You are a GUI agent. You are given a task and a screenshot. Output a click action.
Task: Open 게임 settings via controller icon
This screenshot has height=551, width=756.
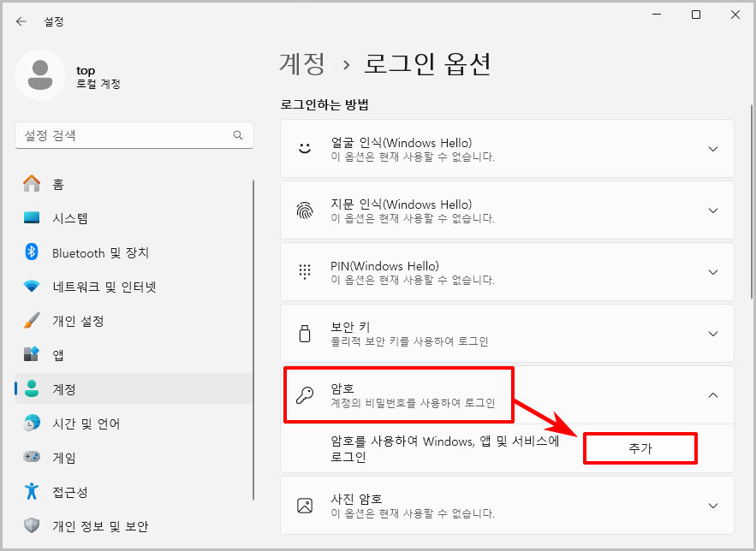tap(33, 458)
